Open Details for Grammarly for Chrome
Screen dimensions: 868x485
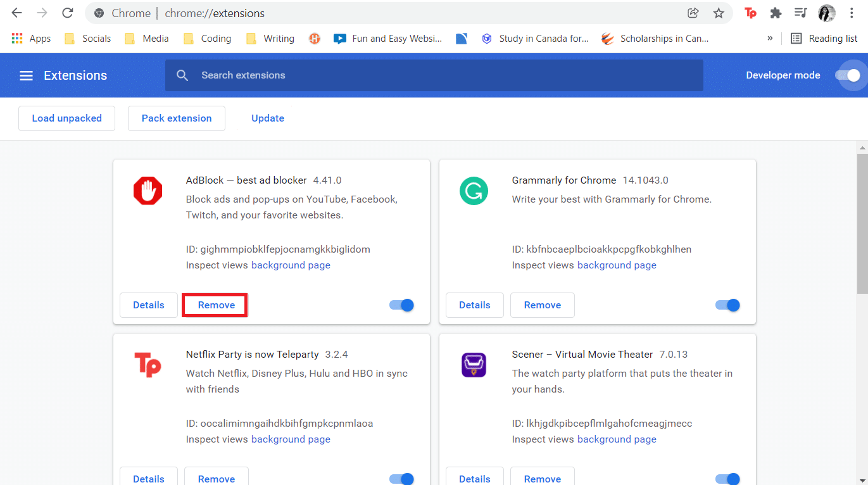click(x=475, y=305)
